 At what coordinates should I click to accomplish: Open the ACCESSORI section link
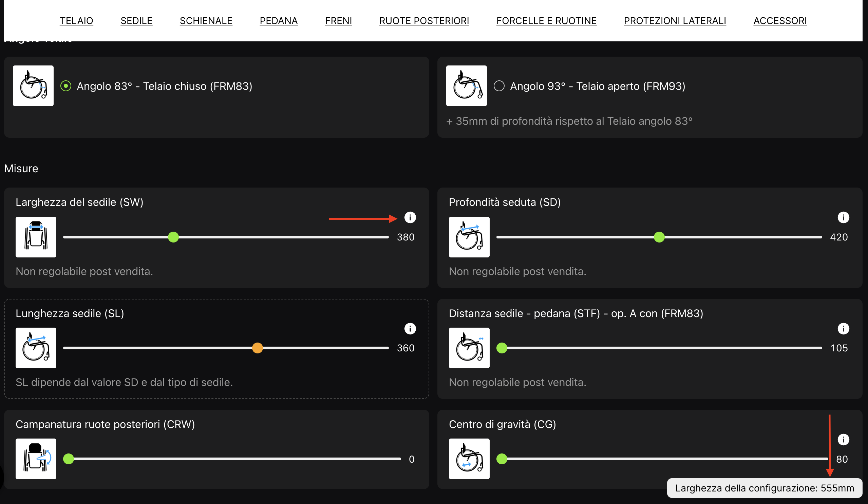click(779, 21)
